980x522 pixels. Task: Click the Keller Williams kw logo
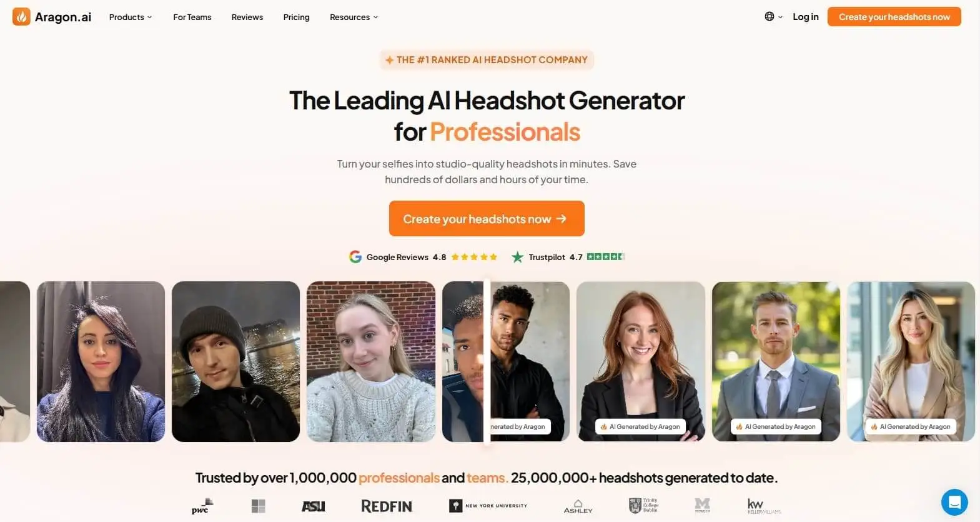coord(764,506)
